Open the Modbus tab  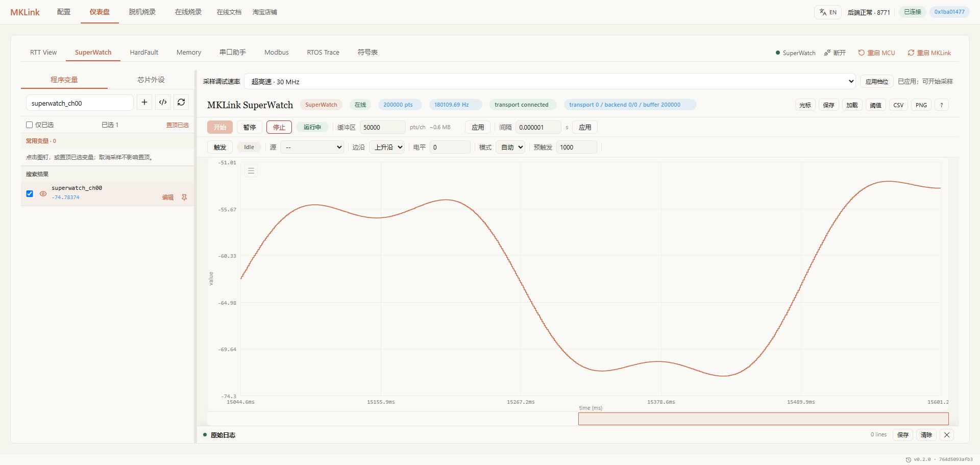point(277,53)
